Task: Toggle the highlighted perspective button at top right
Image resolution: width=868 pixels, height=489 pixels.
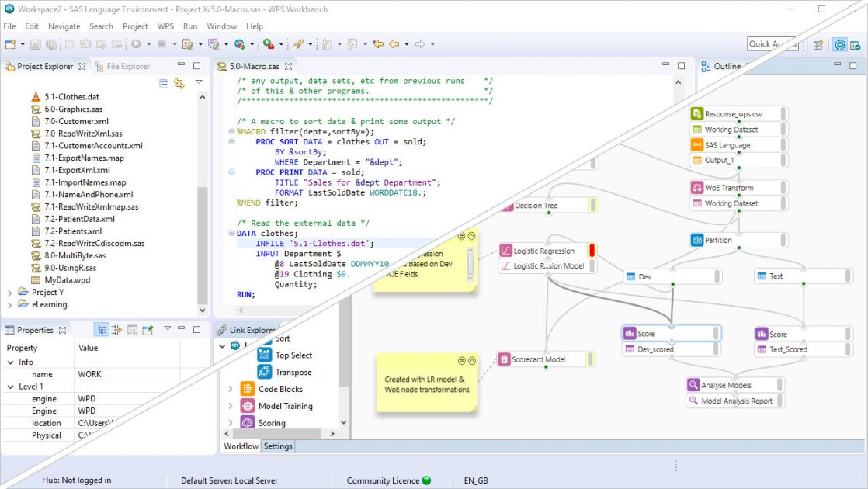Action: click(840, 45)
